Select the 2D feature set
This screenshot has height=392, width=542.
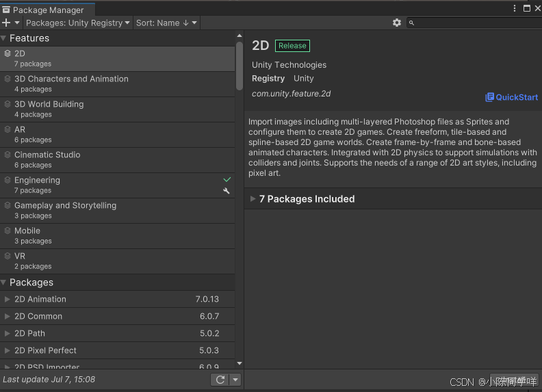[117, 58]
